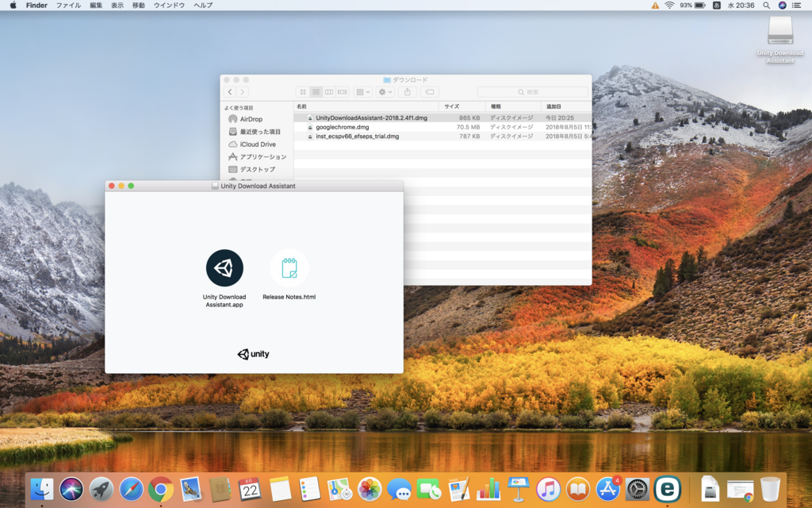This screenshot has width=812, height=508.
Task: Click the 今日 20:25 date cell
Action: coord(559,117)
